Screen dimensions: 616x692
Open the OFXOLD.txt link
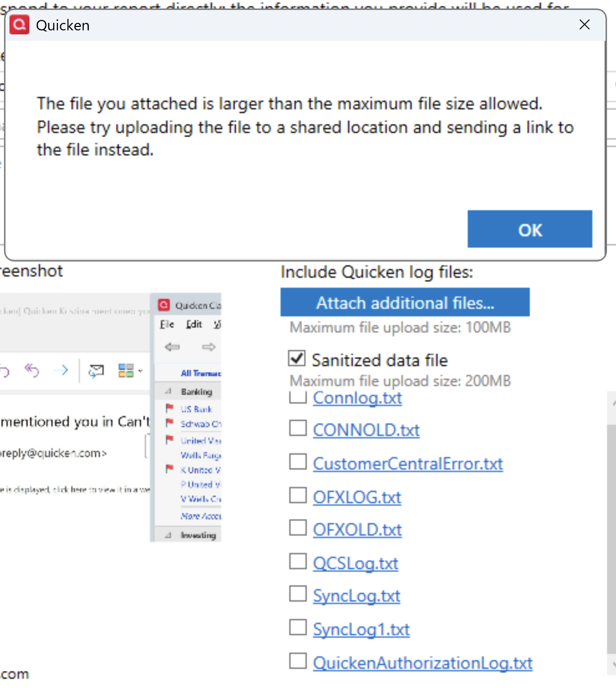(357, 530)
